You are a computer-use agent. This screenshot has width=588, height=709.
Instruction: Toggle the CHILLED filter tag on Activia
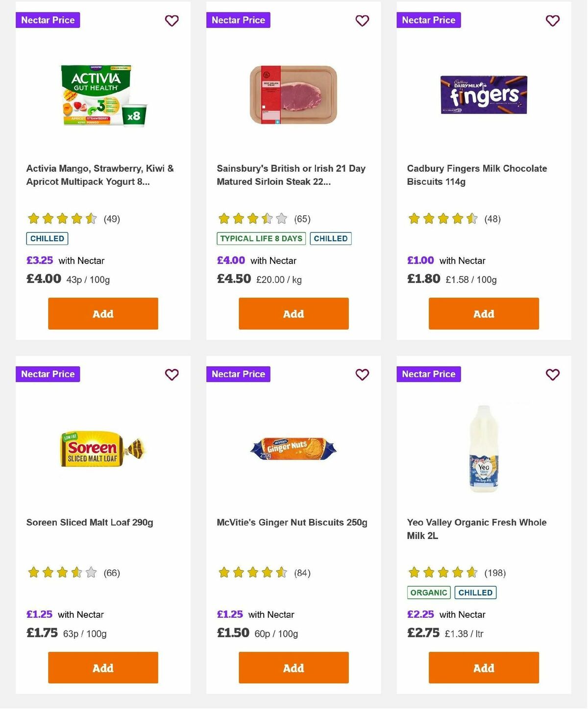(47, 239)
